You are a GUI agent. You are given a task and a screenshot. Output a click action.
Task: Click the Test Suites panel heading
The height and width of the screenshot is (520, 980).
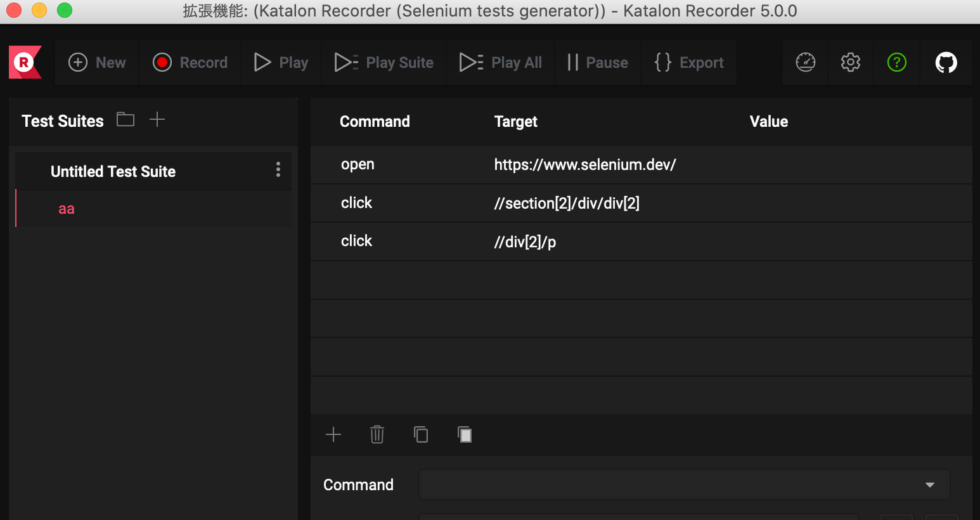pyautogui.click(x=63, y=121)
